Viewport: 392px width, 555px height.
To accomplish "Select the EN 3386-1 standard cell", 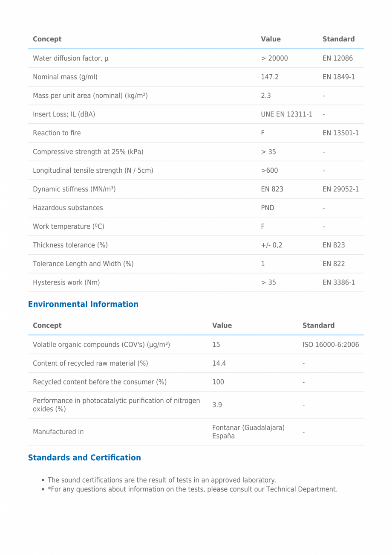I will tap(339, 282).
